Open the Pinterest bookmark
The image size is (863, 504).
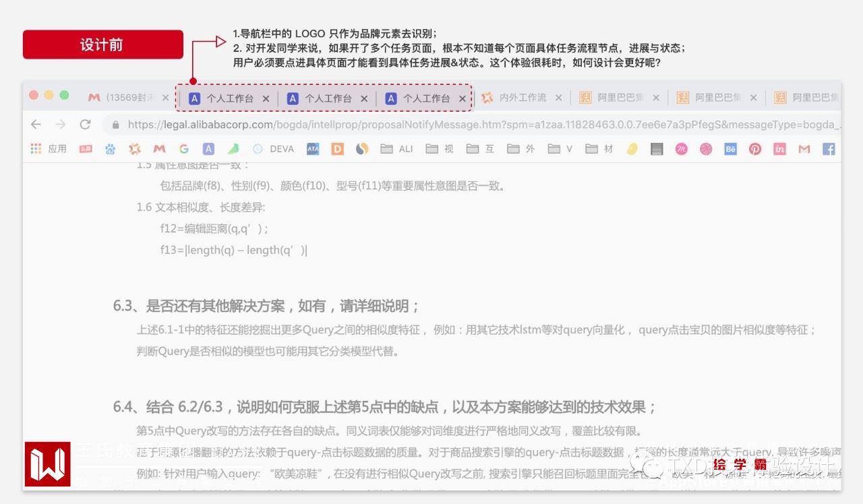coord(755,149)
